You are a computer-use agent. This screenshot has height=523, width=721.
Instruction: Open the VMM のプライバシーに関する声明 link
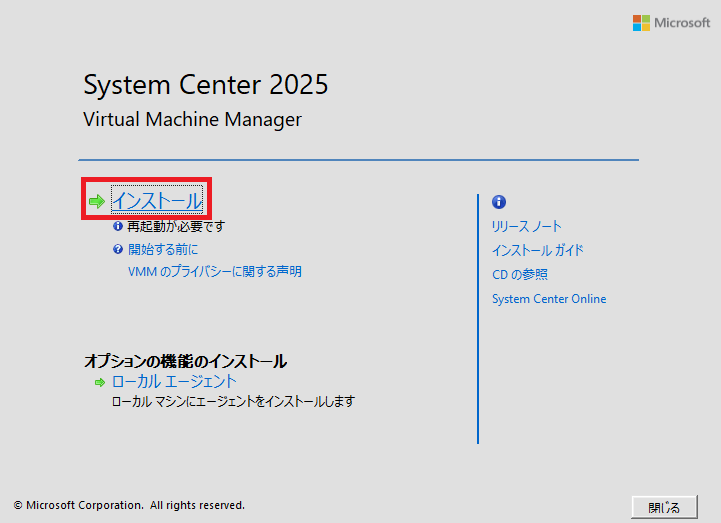215,271
